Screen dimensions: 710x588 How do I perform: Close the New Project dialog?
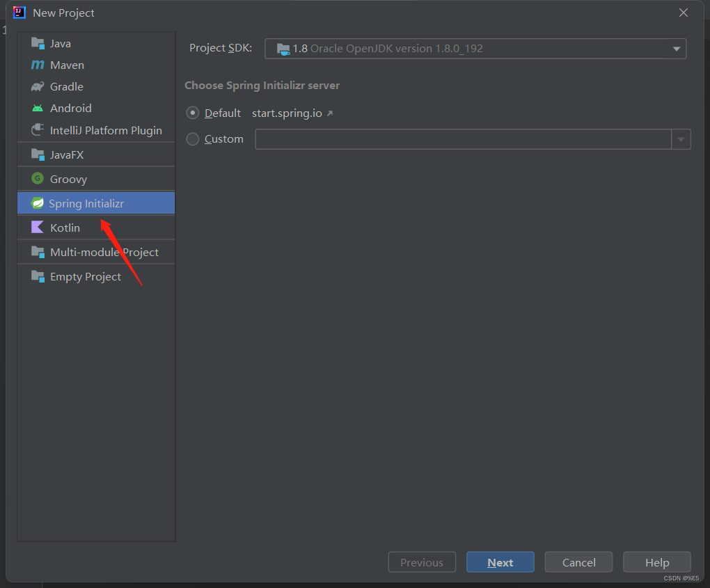pyautogui.click(x=684, y=13)
